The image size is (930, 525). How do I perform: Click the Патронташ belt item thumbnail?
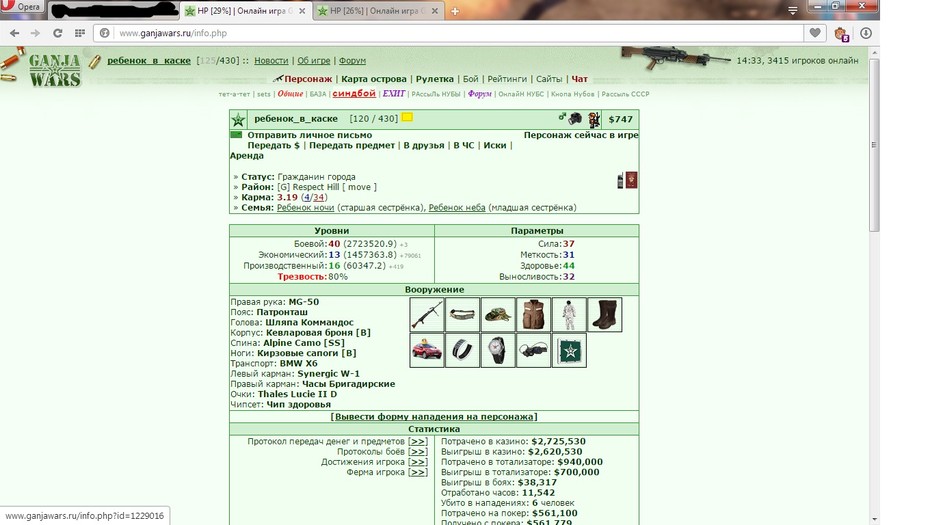click(x=462, y=314)
